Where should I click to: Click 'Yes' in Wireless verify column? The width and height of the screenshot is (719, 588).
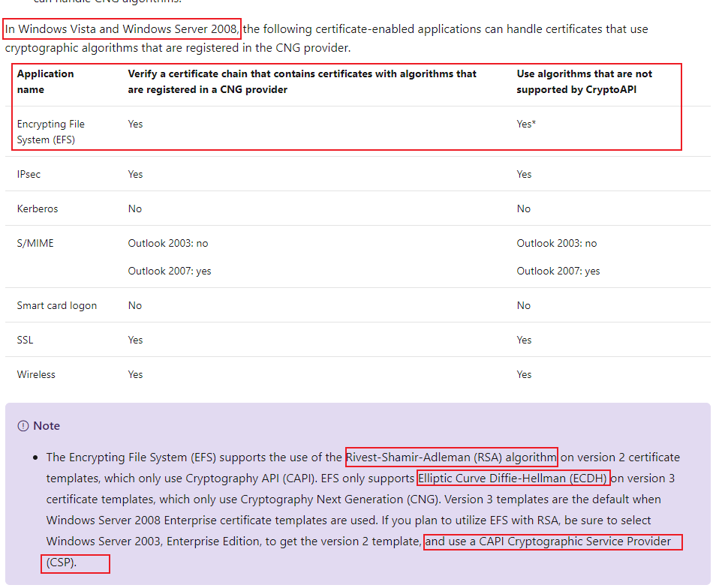click(135, 374)
